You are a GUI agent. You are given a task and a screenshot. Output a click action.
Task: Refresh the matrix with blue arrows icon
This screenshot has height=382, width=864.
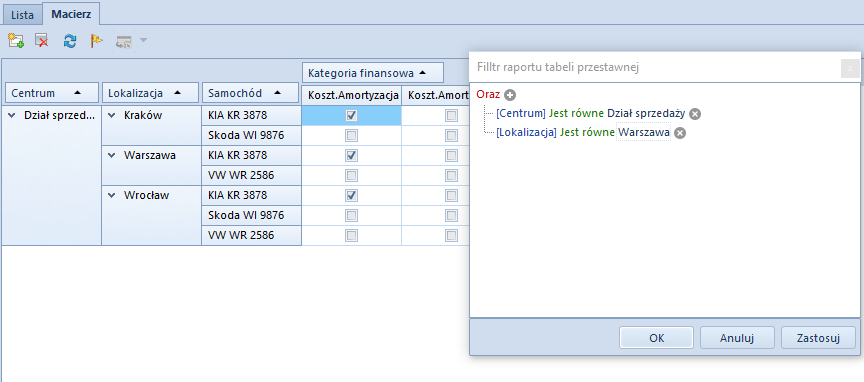pos(69,41)
